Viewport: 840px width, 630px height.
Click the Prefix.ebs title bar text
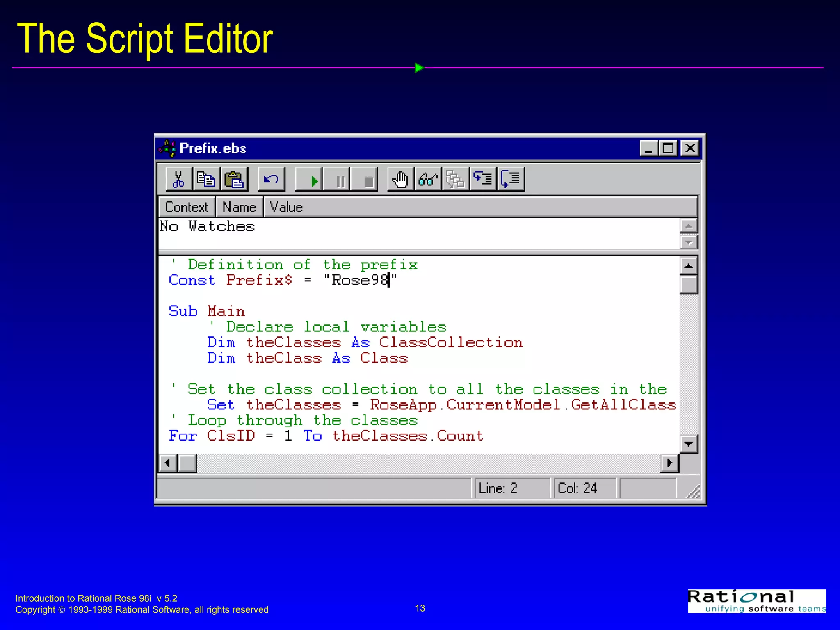(213, 148)
